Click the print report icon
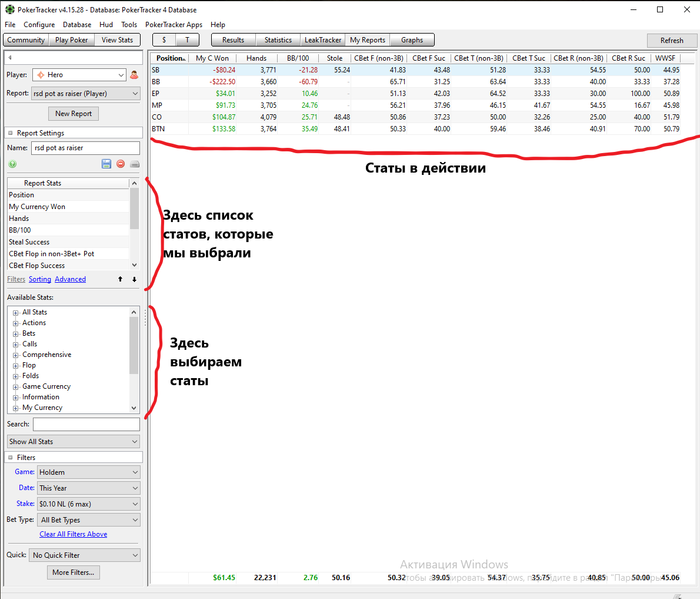Image resolution: width=700 pixels, height=599 pixels. (x=135, y=164)
